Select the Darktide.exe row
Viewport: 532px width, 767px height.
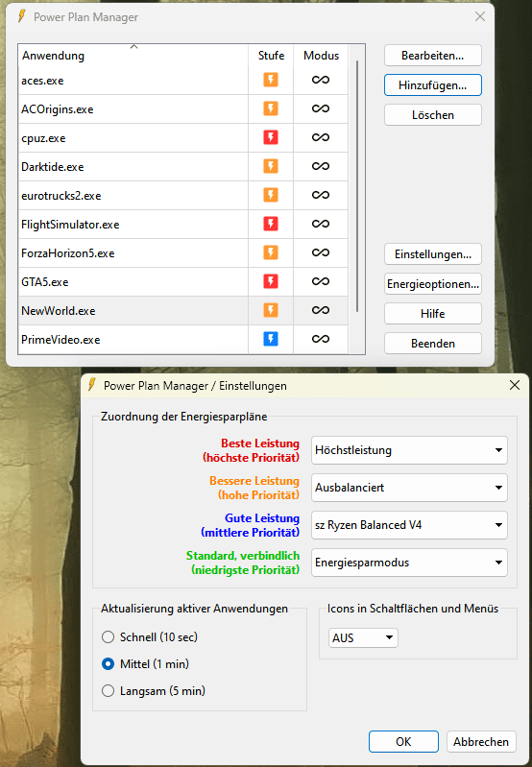[x=183, y=167]
